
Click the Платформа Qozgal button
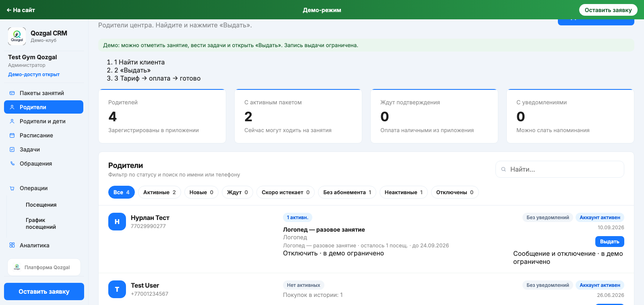(x=44, y=267)
